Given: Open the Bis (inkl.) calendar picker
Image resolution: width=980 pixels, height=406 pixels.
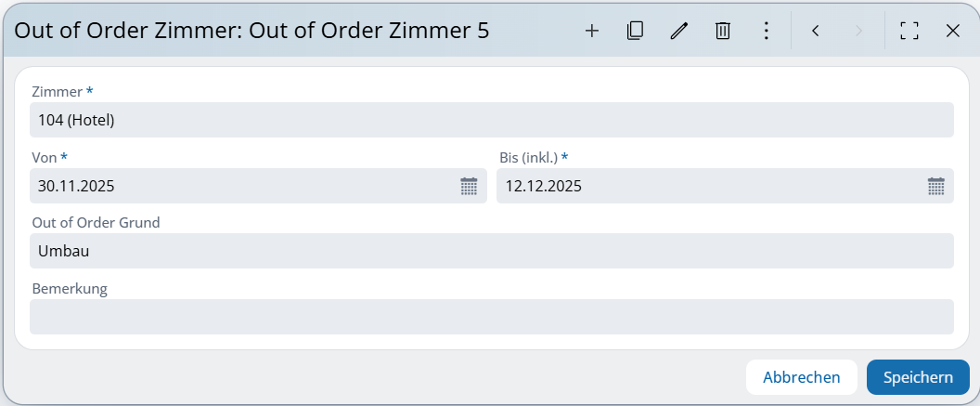Looking at the screenshot, I should [935, 186].
